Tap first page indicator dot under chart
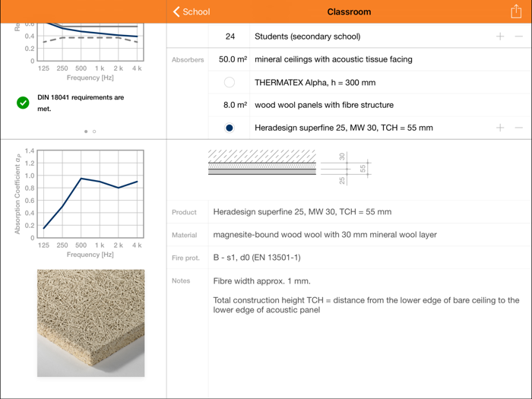 (86, 131)
